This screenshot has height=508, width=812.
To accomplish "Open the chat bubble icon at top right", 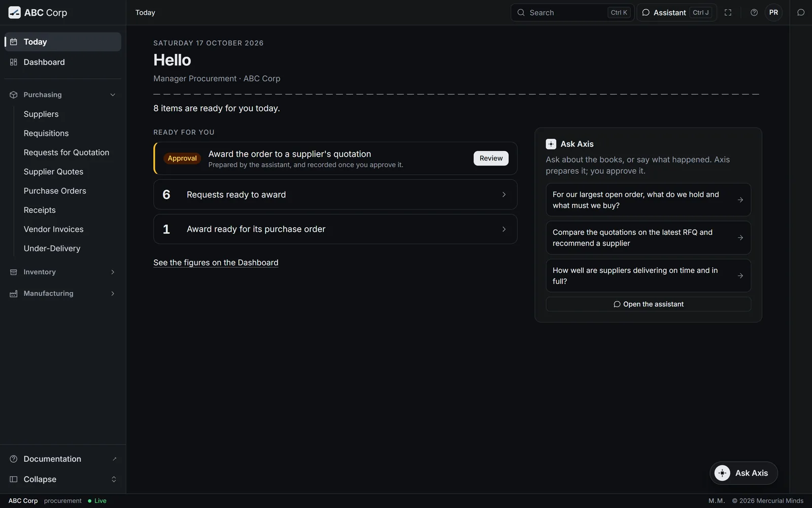I will click(801, 13).
